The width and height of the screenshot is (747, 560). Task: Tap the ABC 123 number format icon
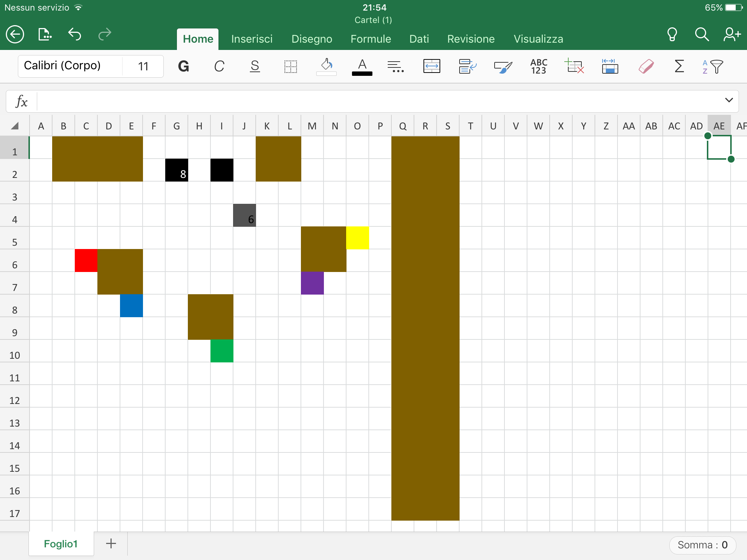pyautogui.click(x=538, y=66)
